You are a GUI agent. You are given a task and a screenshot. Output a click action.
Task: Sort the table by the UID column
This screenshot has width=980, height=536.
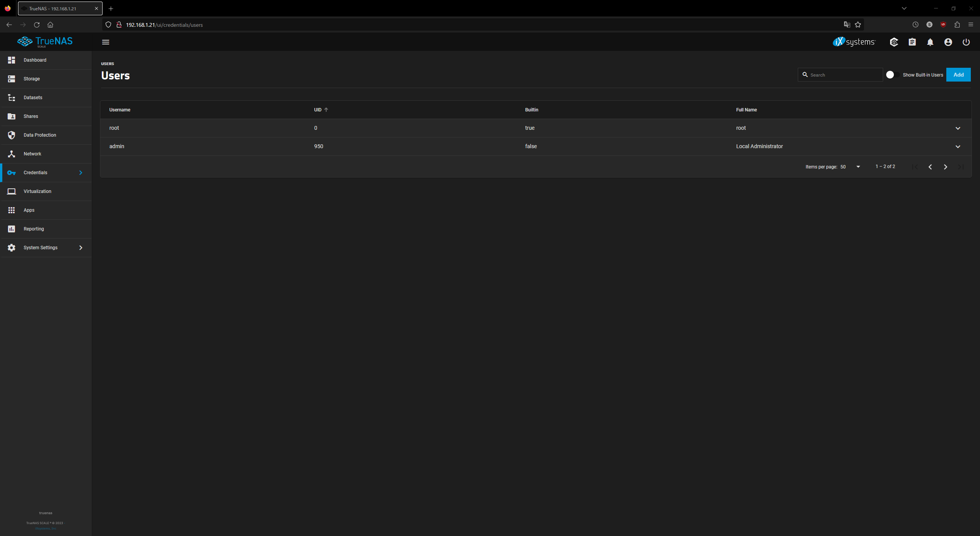[x=320, y=109]
